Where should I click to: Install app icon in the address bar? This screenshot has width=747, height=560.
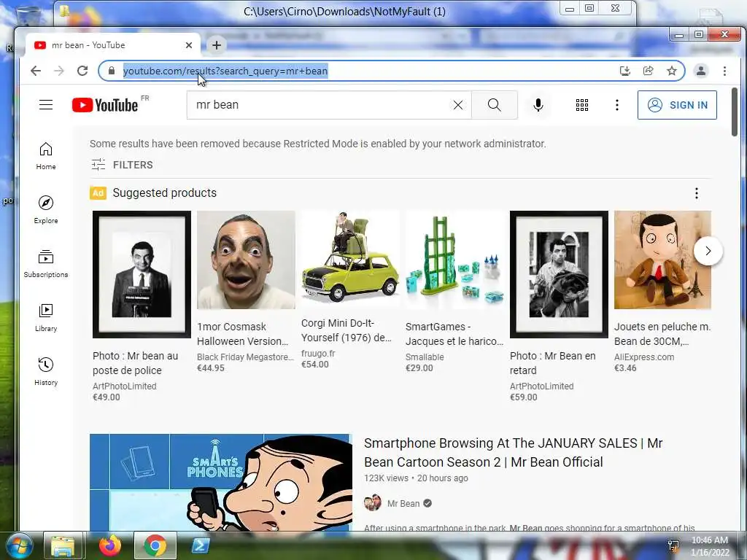624,71
